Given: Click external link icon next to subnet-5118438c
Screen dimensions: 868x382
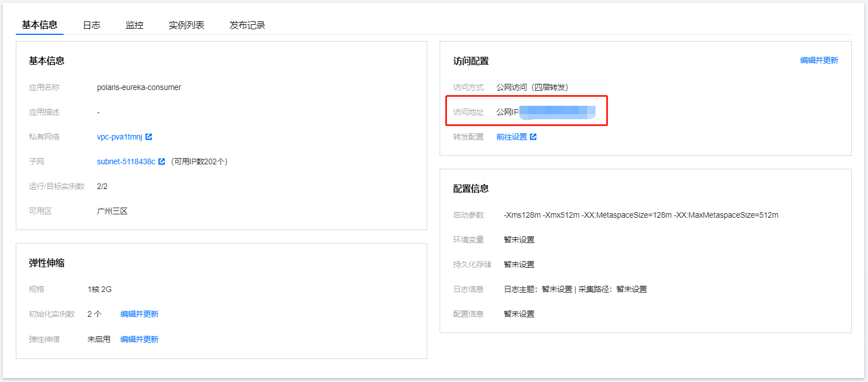Looking at the screenshot, I should 162,161.
